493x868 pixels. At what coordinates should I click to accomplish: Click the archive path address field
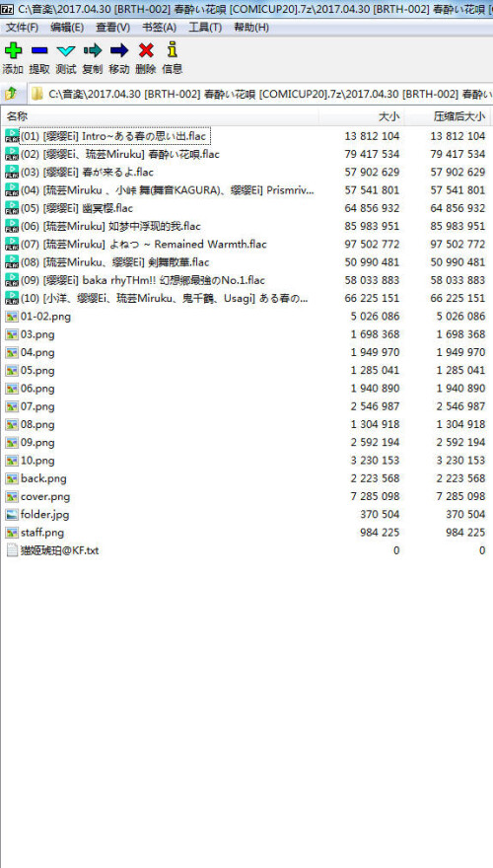tap(260, 94)
